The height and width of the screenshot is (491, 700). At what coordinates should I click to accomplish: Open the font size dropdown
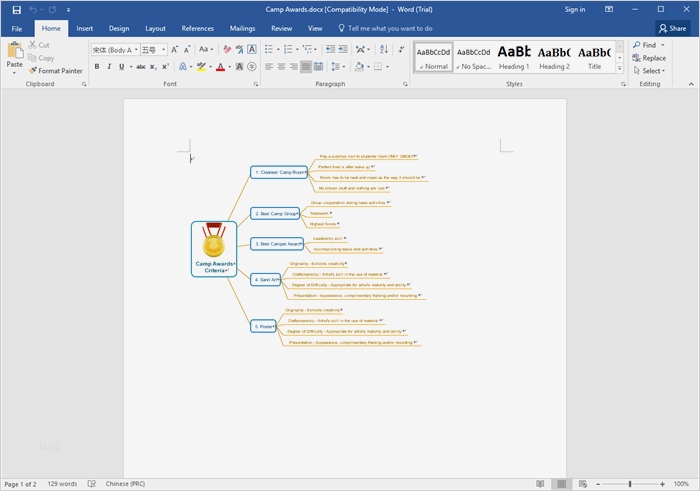click(x=162, y=49)
